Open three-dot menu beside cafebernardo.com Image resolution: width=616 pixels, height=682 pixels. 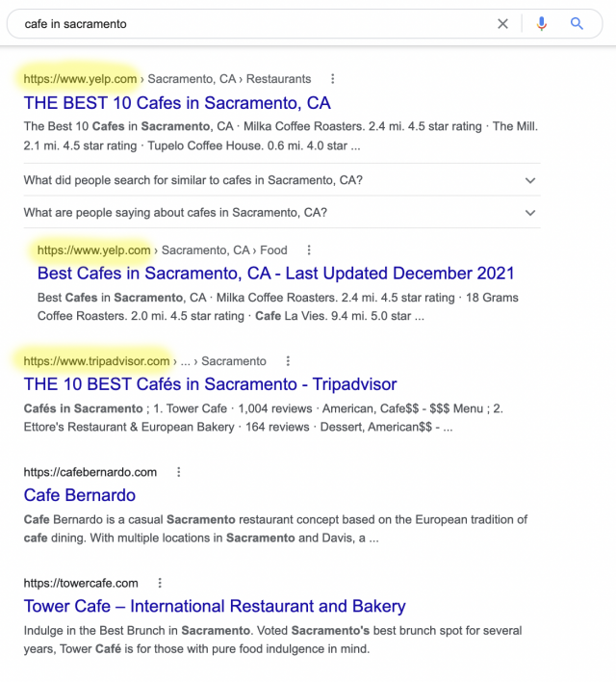(178, 472)
